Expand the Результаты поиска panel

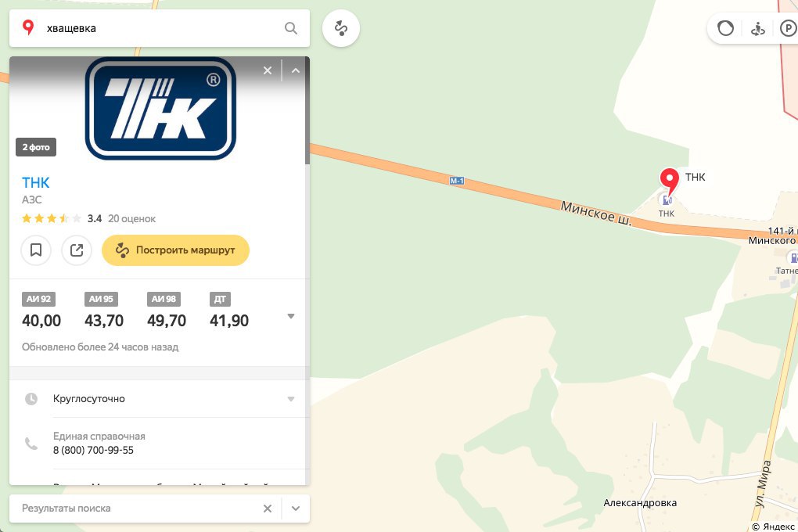click(x=296, y=508)
